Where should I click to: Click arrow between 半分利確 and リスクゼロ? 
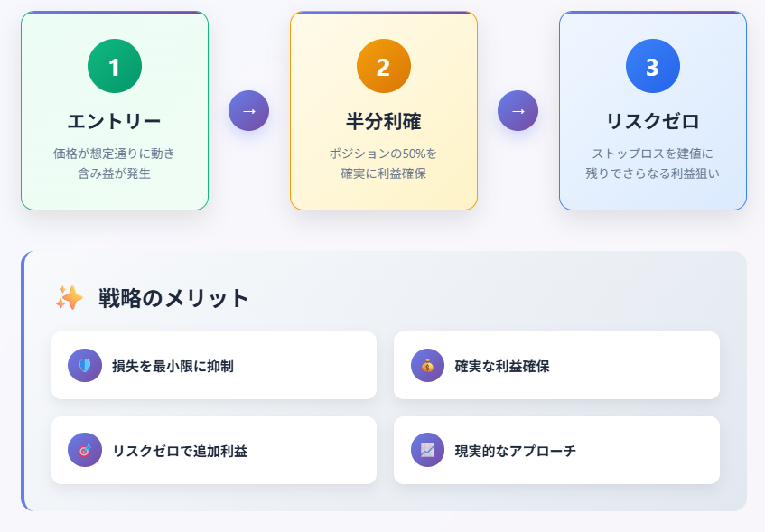518,111
